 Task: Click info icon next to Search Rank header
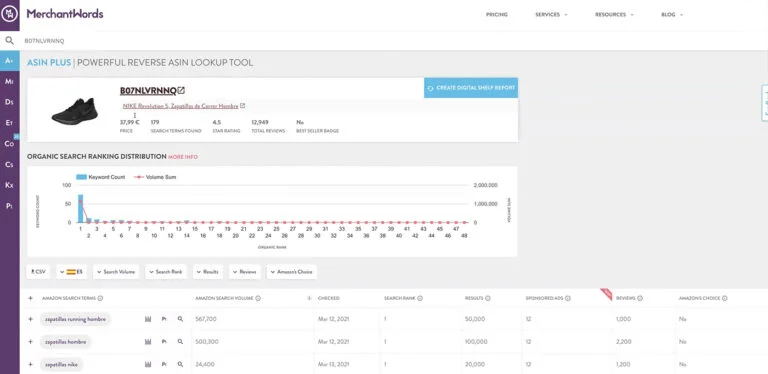pos(420,298)
